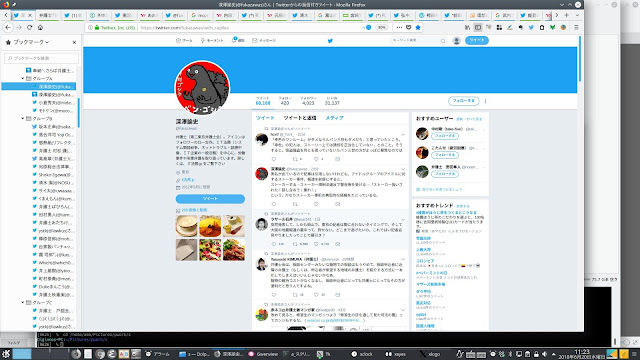The image size is (640, 360).
Task: Click the page vertical scrollbar
Action: pos(580,58)
